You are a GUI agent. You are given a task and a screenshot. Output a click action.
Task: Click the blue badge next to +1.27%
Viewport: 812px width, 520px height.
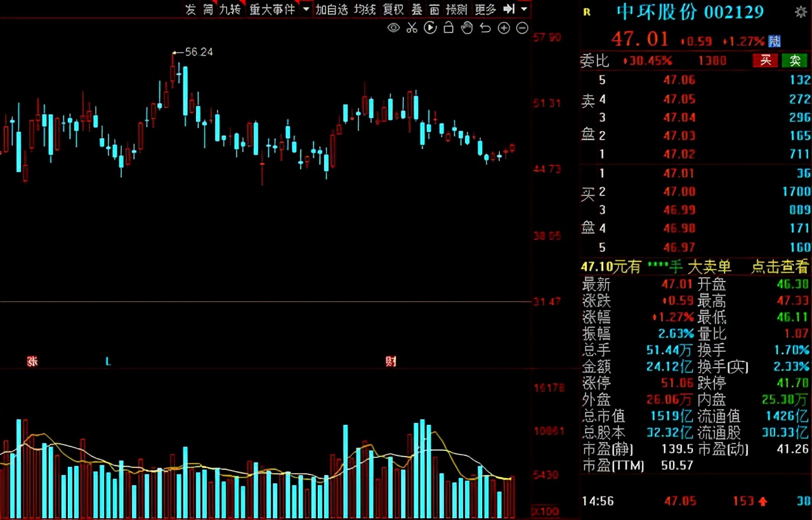click(x=775, y=41)
